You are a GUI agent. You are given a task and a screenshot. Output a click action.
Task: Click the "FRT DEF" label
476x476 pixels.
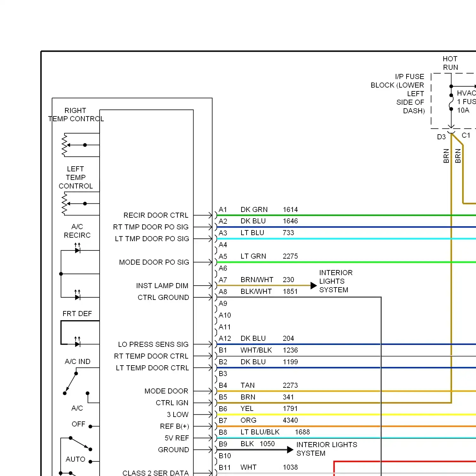pos(77,314)
